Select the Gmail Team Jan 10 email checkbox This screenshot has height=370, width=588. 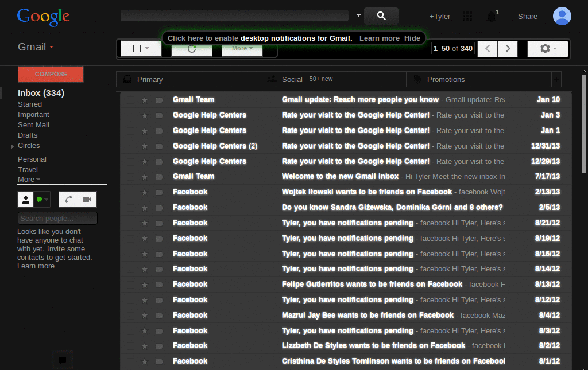tap(130, 100)
